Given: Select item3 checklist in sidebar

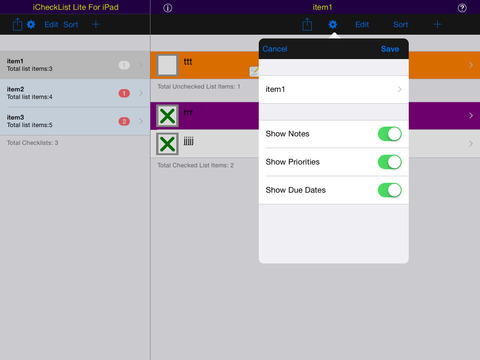Looking at the screenshot, I should coord(75,121).
